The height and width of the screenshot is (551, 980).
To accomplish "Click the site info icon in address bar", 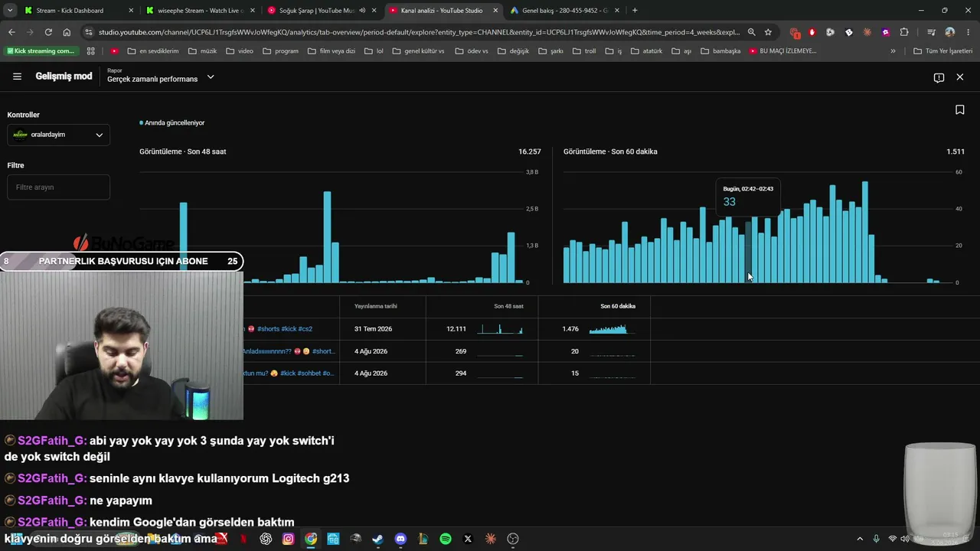I will (x=89, y=32).
